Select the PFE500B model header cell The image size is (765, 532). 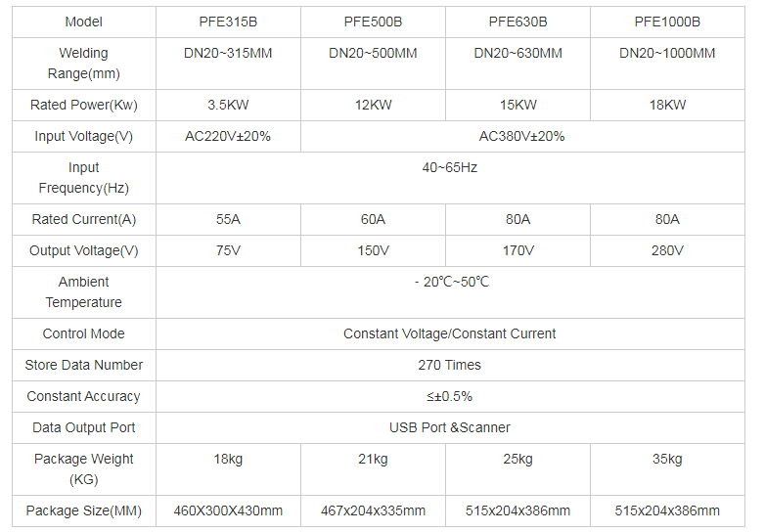[x=373, y=22]
